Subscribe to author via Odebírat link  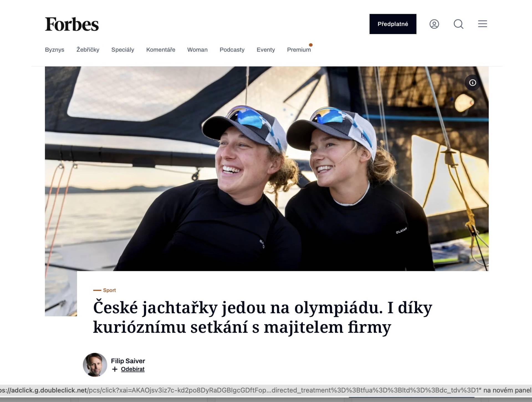point(133,369)
